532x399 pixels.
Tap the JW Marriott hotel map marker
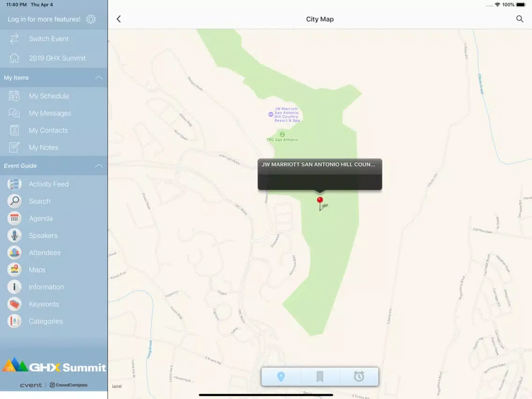pos(271,115)
